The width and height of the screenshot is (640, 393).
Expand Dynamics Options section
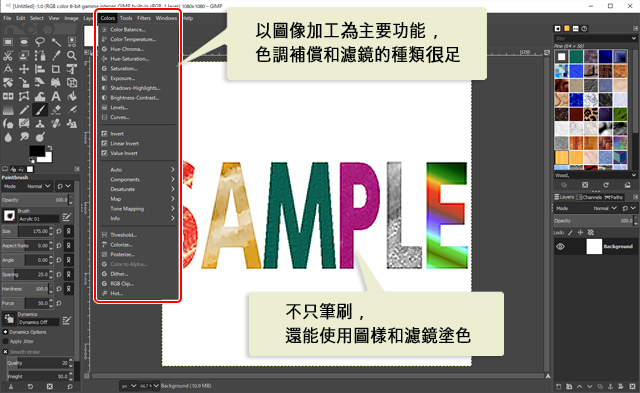click(x=5, y=332)
